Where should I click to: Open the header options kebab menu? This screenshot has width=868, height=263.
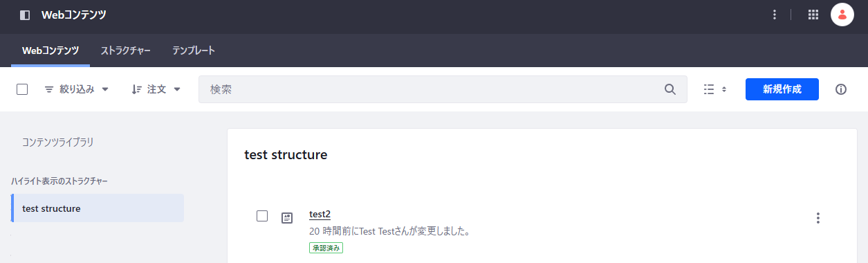pyautogui.click(x=775, y=15)
